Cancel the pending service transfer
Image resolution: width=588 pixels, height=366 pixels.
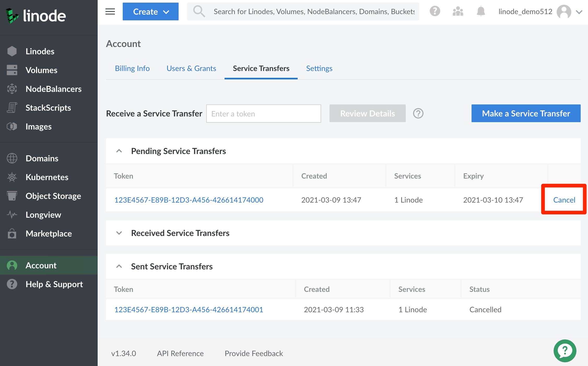coord(564,200)
